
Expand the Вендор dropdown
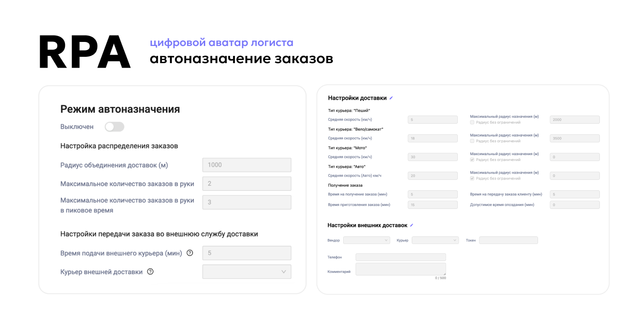[x=366, y=240]
